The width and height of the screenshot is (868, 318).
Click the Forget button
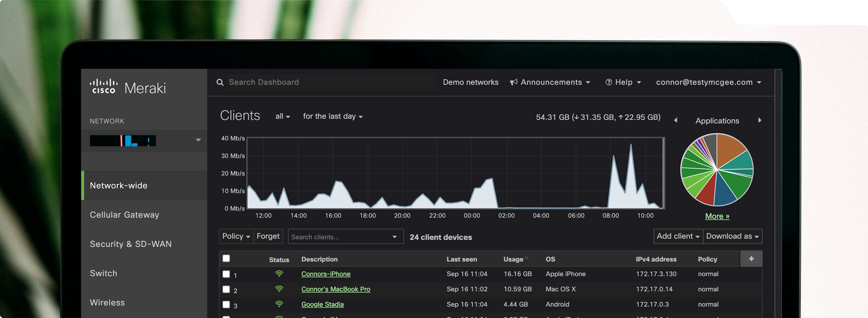268,236
